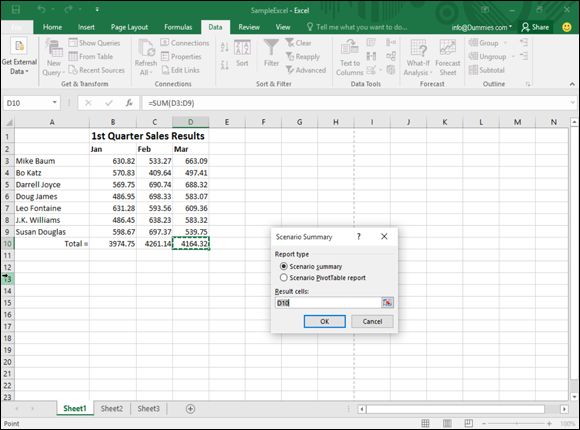Image resolution: width=580 pixels, height=430 pixels.
Task: Open Connections command
Action: [185, 43]
